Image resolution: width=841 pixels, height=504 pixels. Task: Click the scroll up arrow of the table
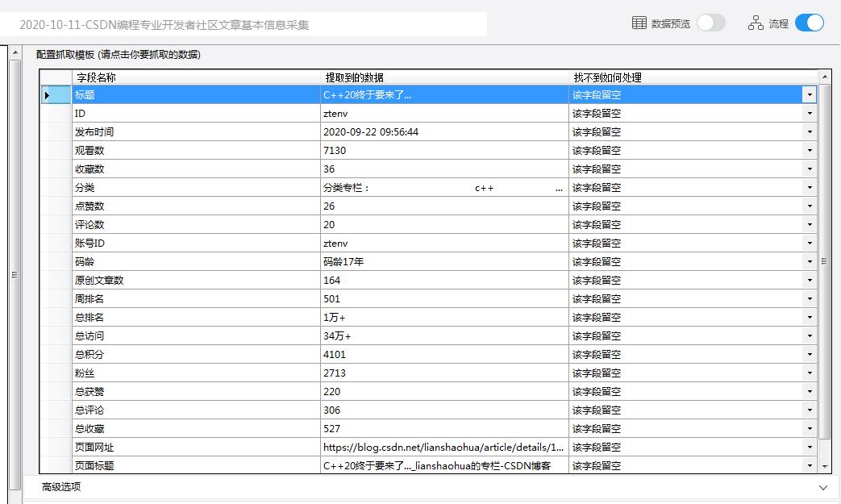[824, 77]
